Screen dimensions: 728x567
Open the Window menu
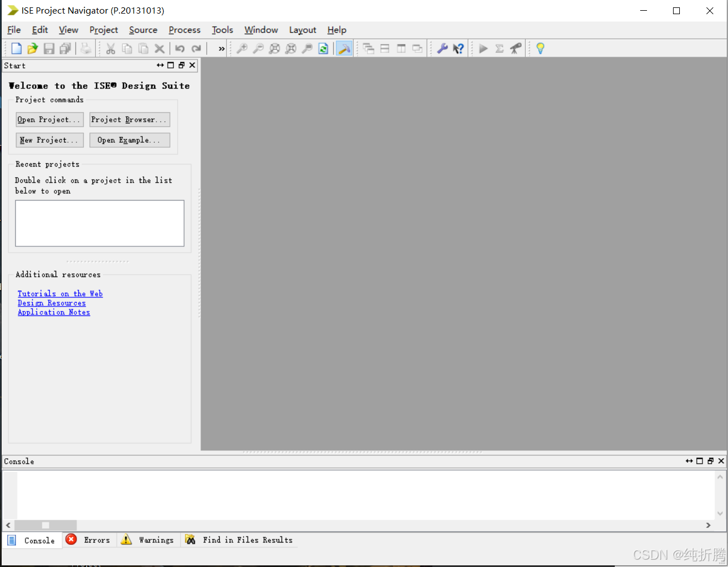point(261,30)
